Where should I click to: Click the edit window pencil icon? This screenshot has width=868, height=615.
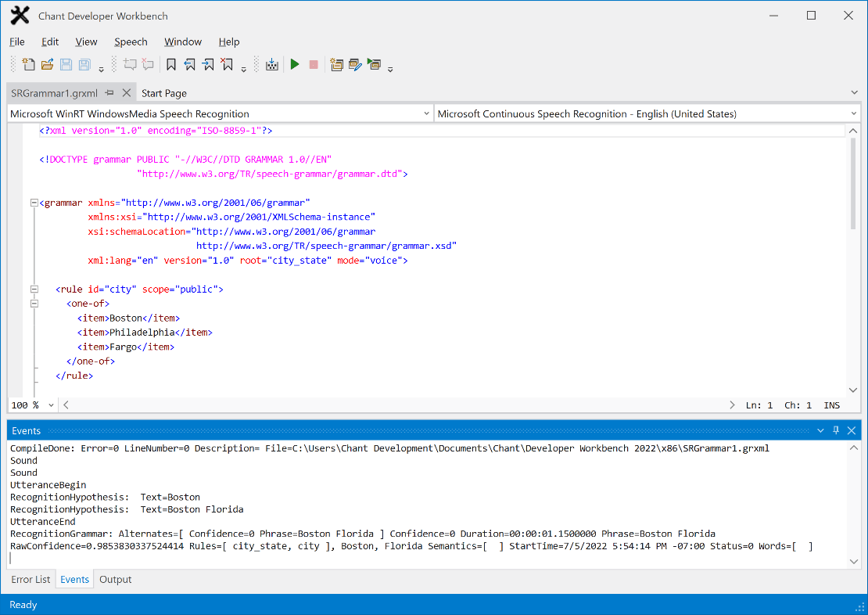point(355,64)
